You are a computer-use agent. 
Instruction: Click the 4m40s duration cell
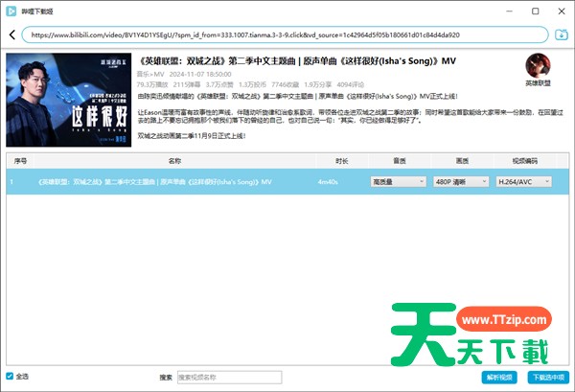(x=328, y=182)
